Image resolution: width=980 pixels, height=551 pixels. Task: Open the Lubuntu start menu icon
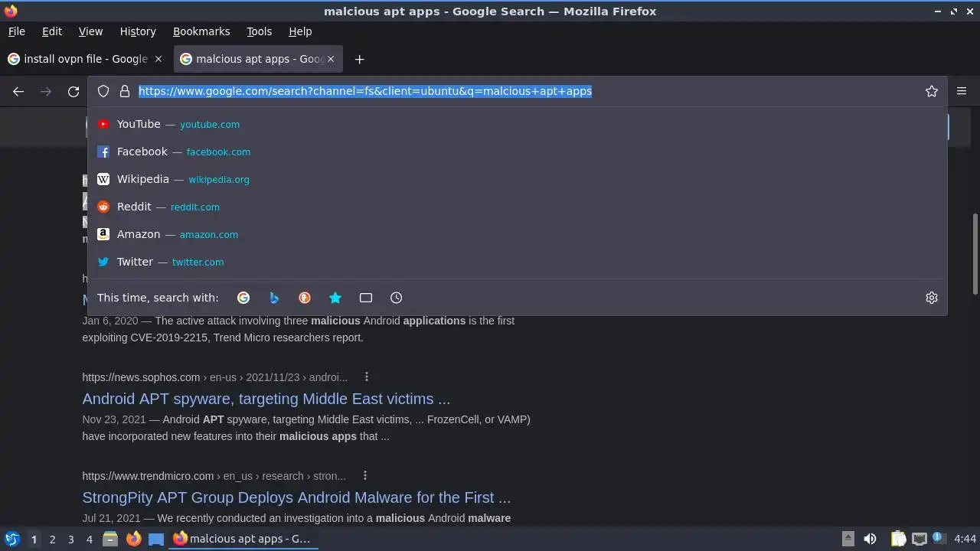click(x=12, y=539)
